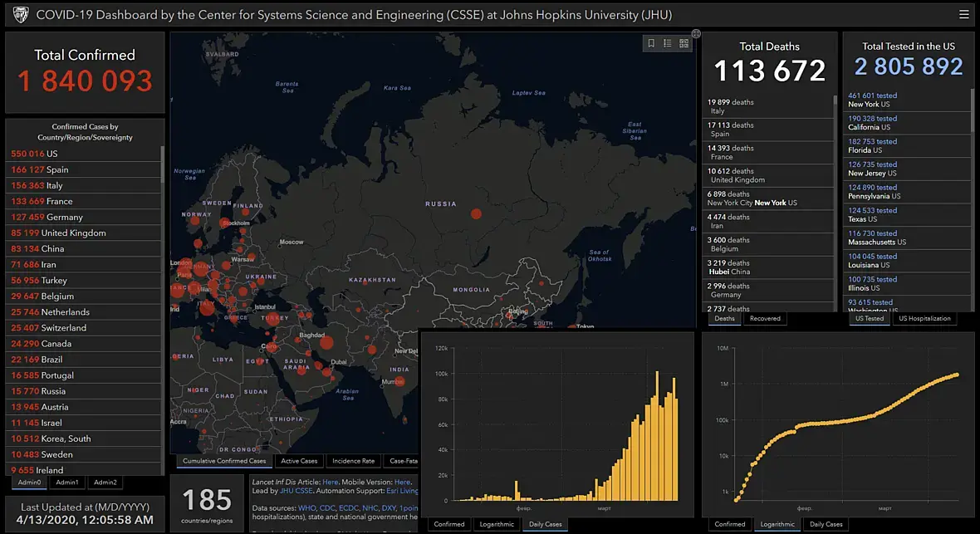The width and height of the screenshot is (980, 534).
Task: Select Spain in the confirmed cases list
Action: pyautogui.click(x=57, y=169)
